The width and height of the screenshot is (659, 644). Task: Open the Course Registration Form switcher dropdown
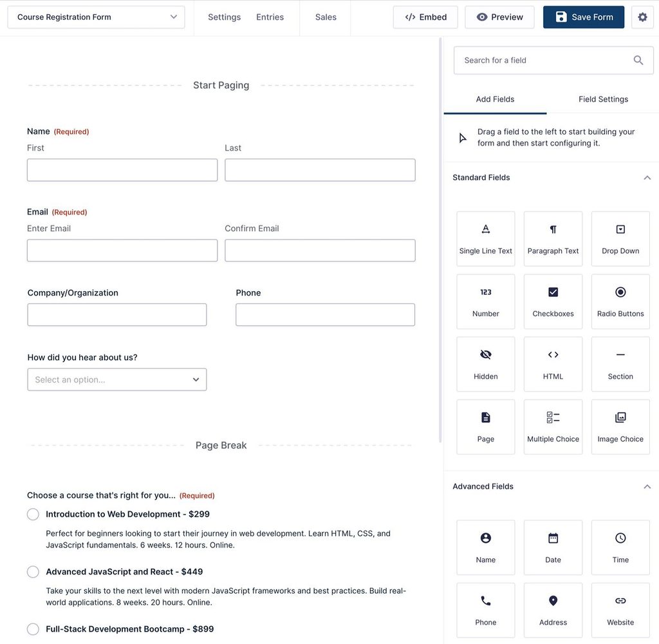(x=97, y=17)
